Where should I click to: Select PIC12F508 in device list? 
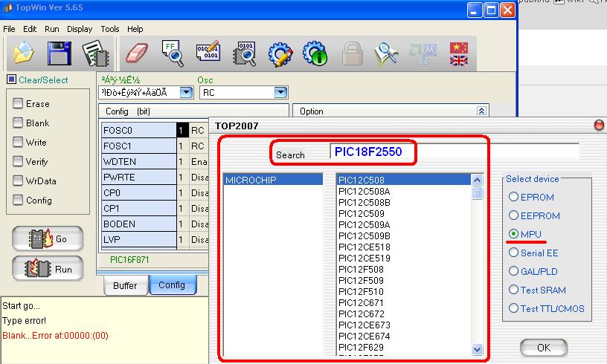(404, 270)
